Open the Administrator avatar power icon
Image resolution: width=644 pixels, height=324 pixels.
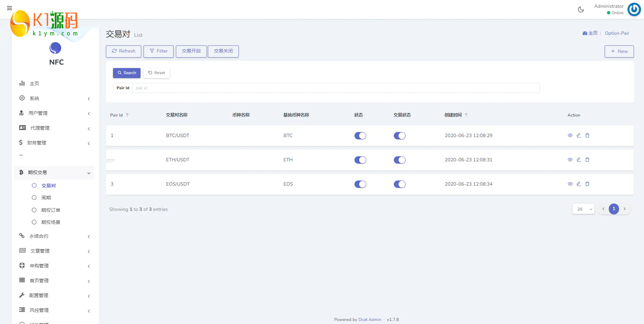point(634,9)
